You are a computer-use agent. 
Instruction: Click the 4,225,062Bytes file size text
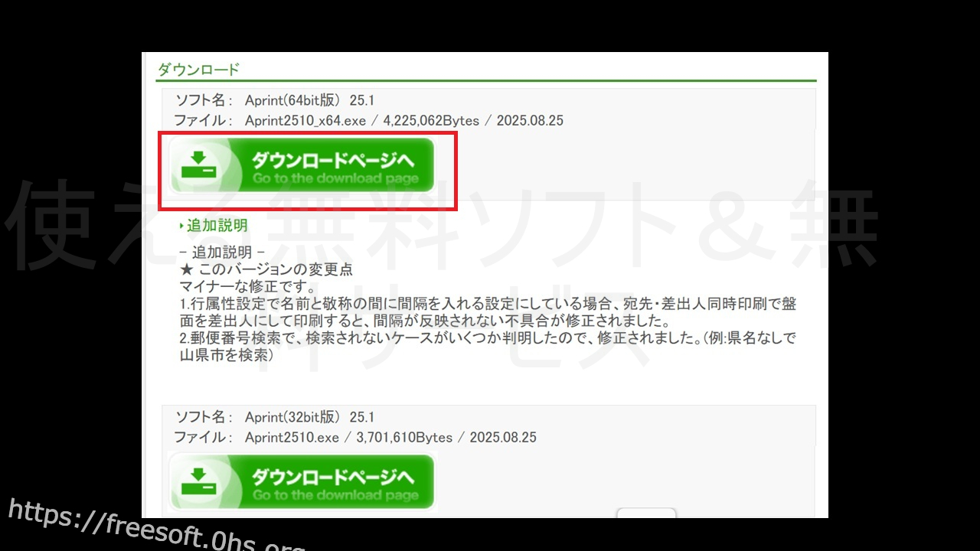tap(431, 121)
